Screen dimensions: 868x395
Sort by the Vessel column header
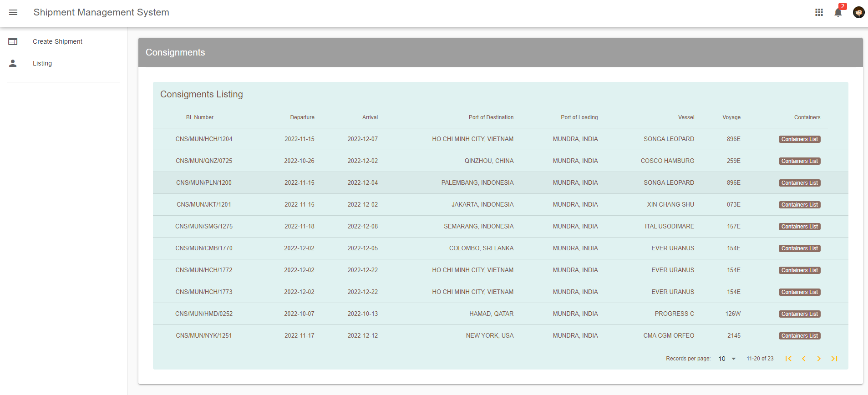click(686, 117)
